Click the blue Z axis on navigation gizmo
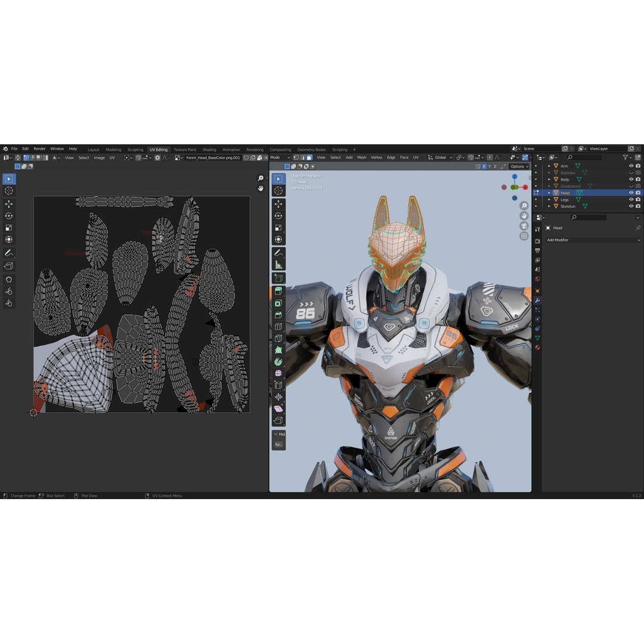 (x=515, y=177)
